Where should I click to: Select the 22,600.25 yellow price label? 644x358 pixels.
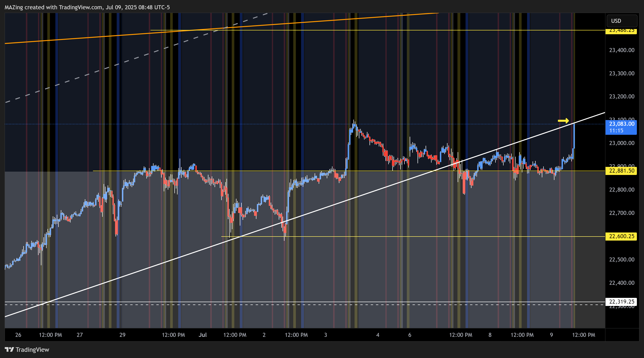click(x=621, y=236)
